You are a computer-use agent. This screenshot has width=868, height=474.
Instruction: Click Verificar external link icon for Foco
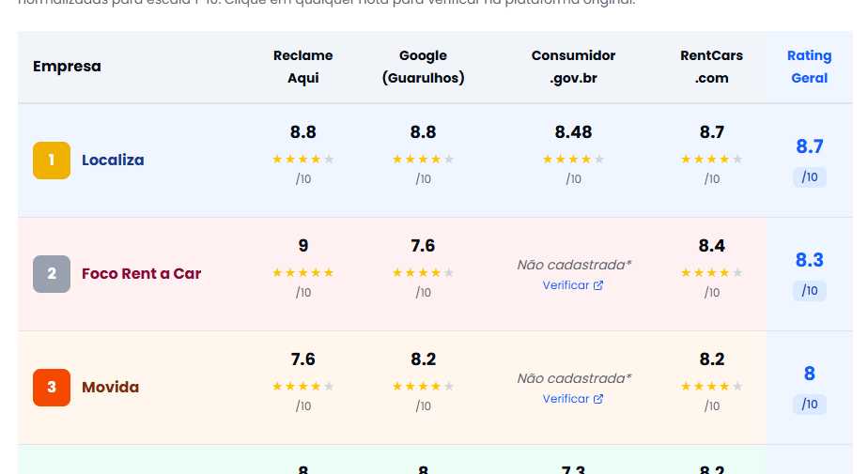598,285
